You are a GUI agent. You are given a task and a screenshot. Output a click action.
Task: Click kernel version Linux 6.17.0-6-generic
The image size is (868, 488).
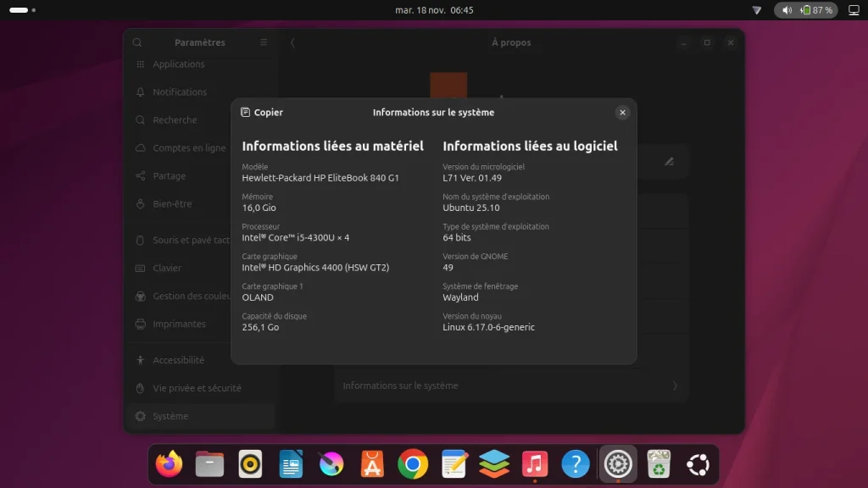pyautogui.click(x=488, y=327)
